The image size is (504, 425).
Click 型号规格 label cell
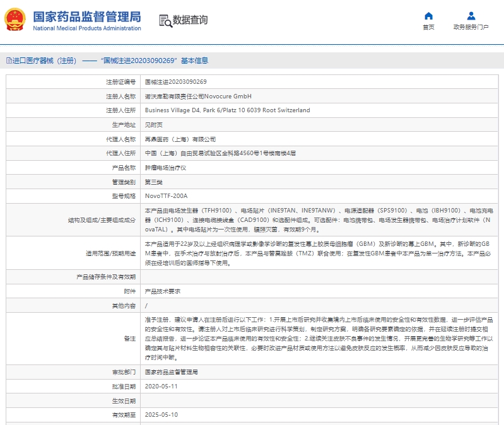73,196
